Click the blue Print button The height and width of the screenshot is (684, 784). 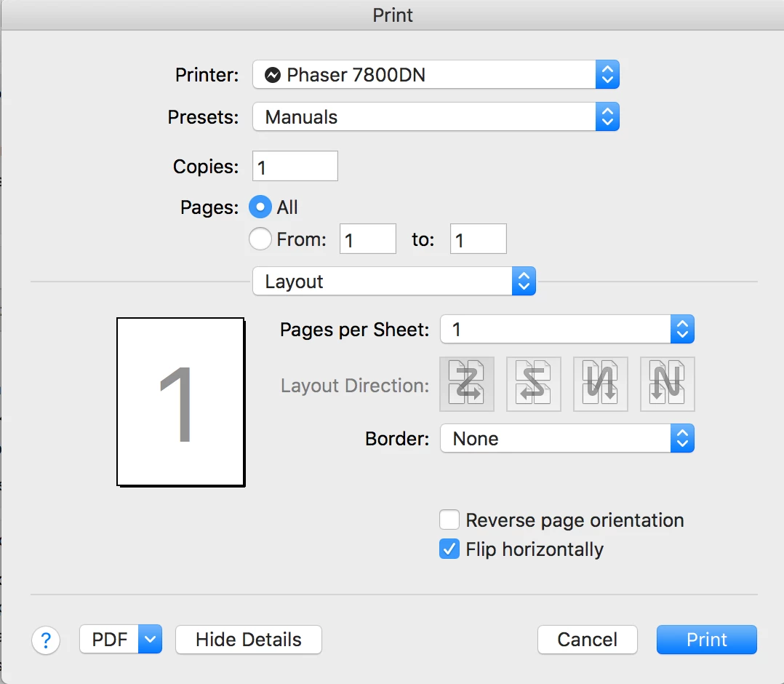(706, 640)
